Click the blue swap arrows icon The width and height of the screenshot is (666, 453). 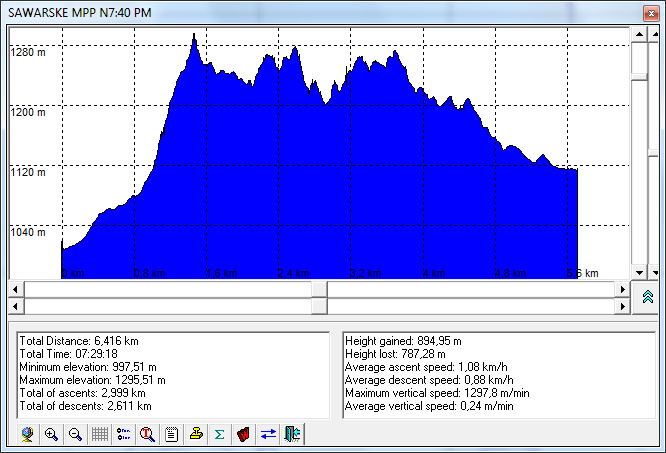tap(268, 434)
